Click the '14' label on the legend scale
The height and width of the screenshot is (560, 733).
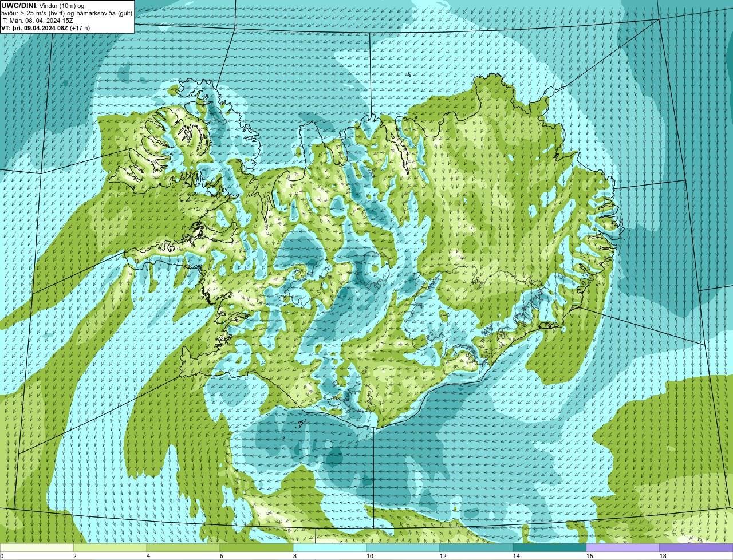pos(517,556)
